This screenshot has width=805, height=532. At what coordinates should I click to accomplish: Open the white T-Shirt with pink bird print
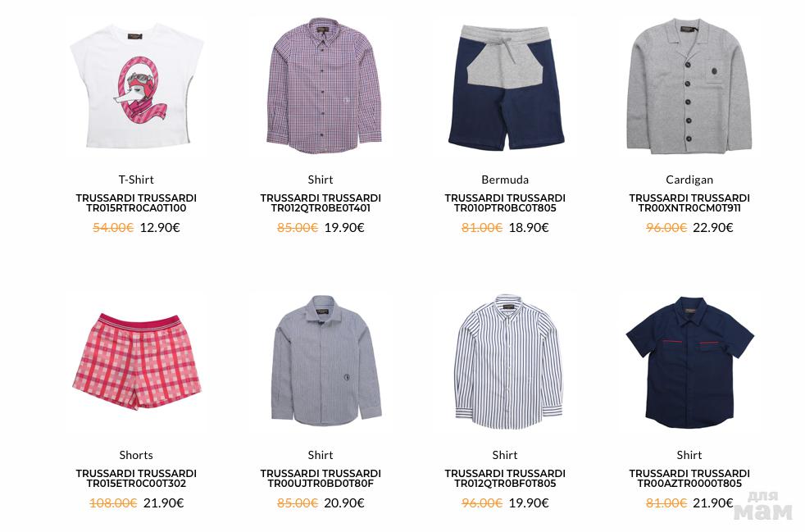(x=136, y=86)
